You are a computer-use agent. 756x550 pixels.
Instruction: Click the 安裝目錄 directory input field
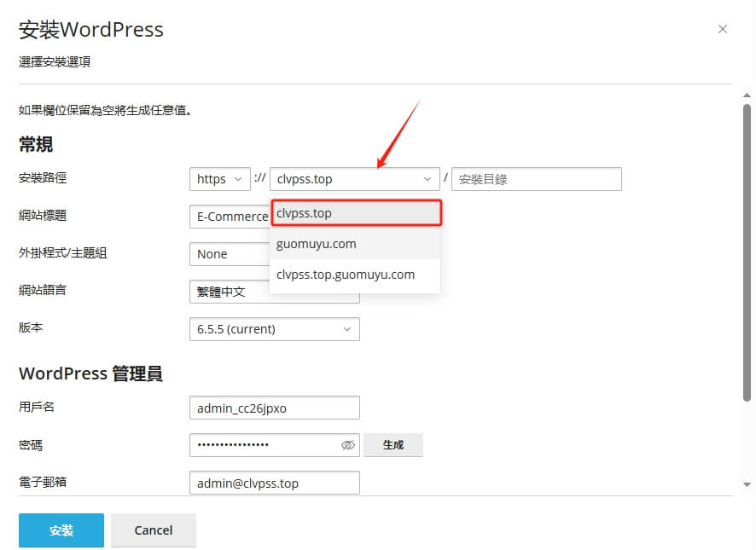[536, 179]
